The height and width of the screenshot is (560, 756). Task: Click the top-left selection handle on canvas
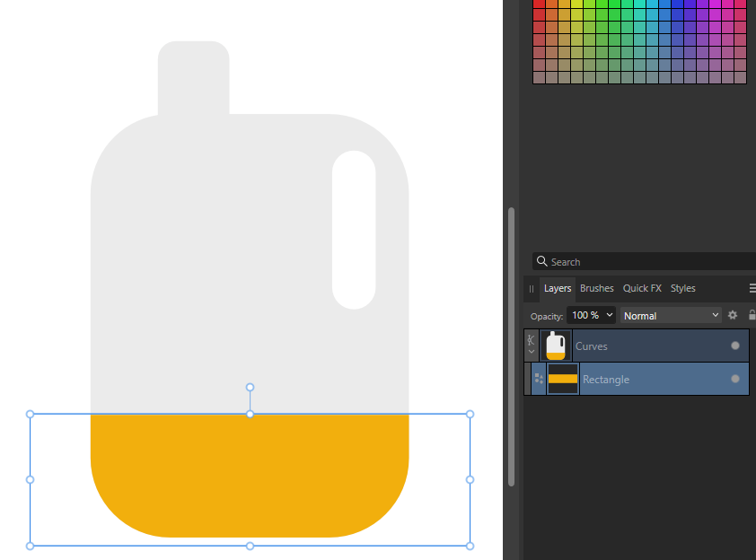pyautogui.click(x=30, y=414)
